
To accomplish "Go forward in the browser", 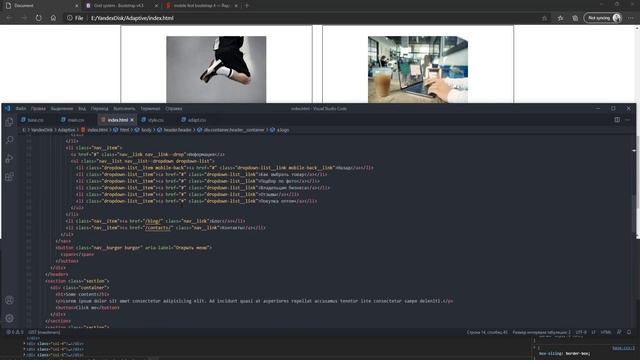I will (x=24, y=18).
